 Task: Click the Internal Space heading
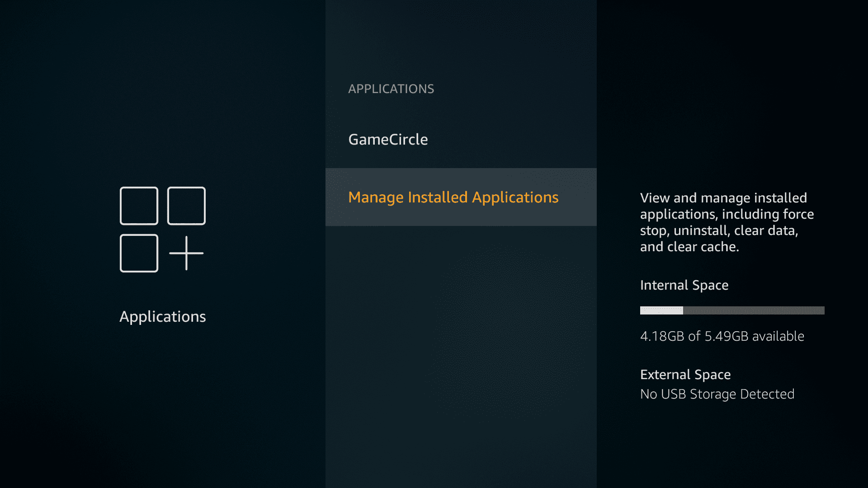(x=684, y=285)
